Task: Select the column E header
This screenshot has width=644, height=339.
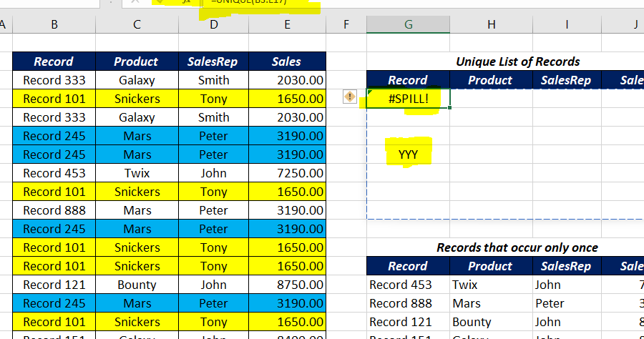Action: (287, 24)
